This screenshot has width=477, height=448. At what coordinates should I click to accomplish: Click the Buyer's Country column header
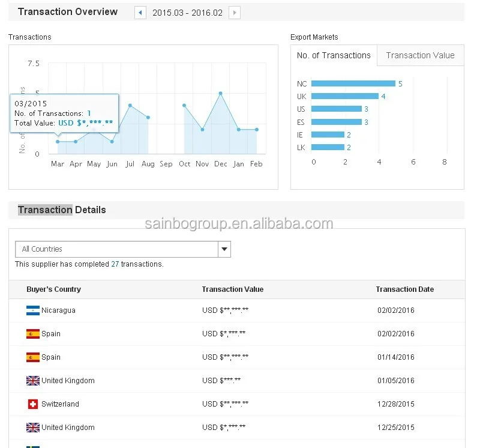pos(53,289)
